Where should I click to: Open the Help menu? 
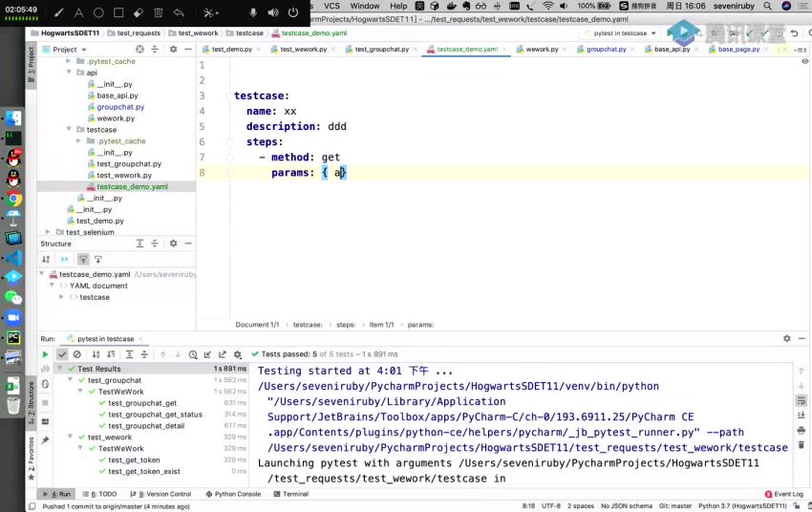coord(398,6)
